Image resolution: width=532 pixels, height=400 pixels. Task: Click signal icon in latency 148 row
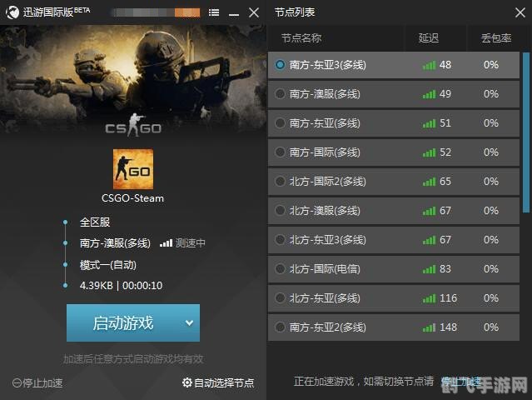click(x=429, y=327)
